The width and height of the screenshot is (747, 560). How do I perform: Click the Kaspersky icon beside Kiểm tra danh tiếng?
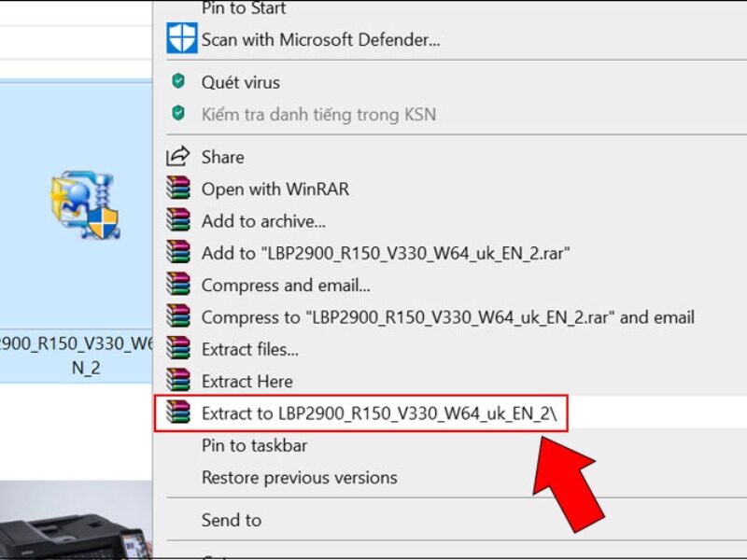tap(178, 115)
